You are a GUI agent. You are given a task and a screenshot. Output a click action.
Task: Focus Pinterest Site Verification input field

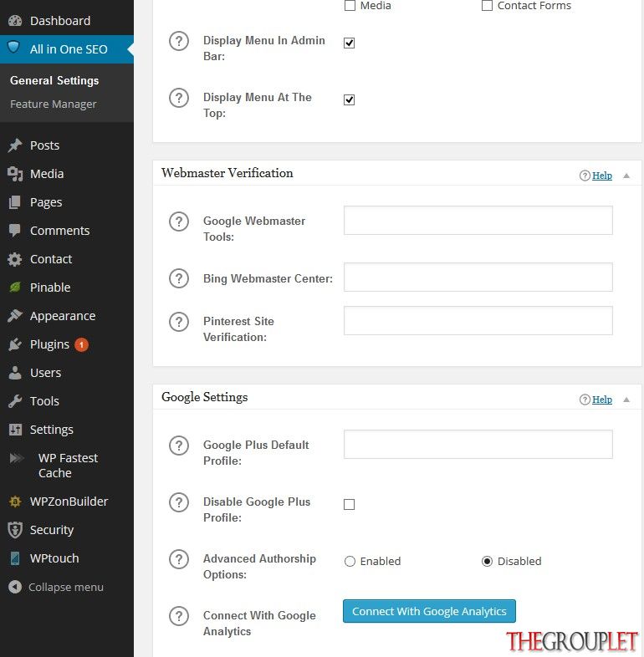[478, 320]
